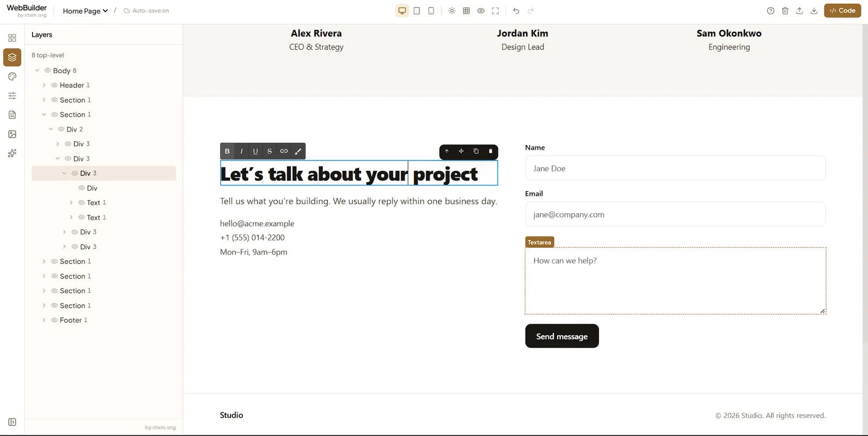The height and width of the screenshot is (436, 868).
Task: Hide the Footer layer
Action: point(54,320)
